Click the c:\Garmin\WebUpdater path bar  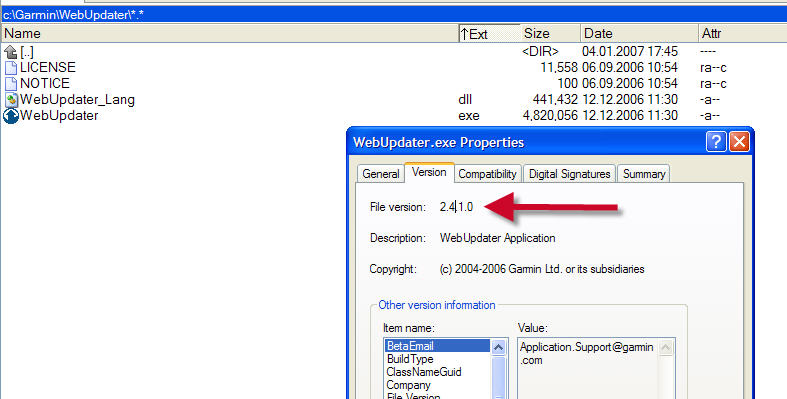[394, 15]
